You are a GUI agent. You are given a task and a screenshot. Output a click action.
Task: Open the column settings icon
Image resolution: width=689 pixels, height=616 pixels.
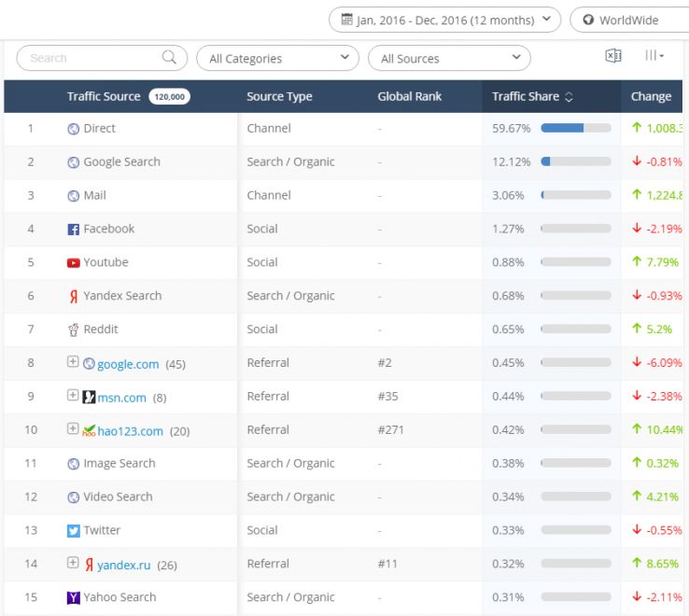(x=654, y=57)
